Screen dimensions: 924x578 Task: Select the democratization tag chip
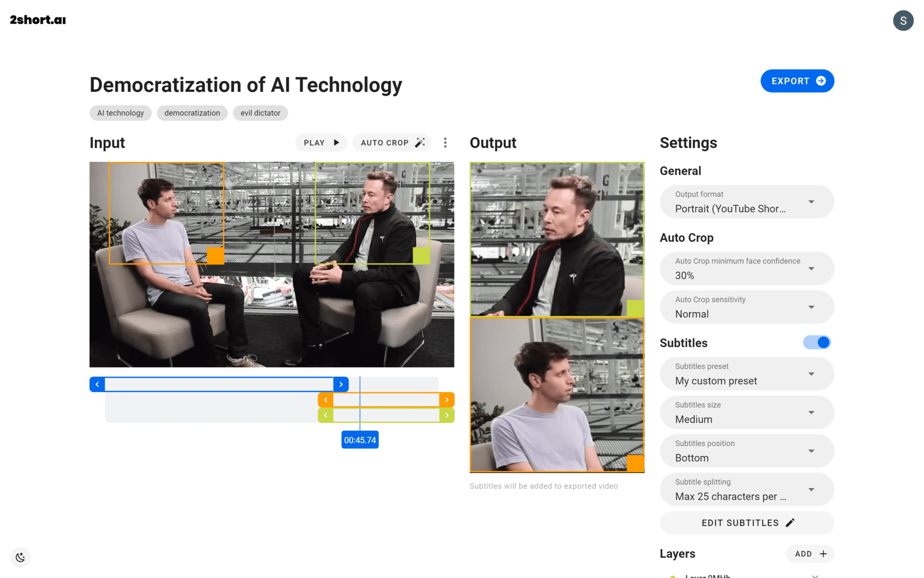[x=192, y=113]
